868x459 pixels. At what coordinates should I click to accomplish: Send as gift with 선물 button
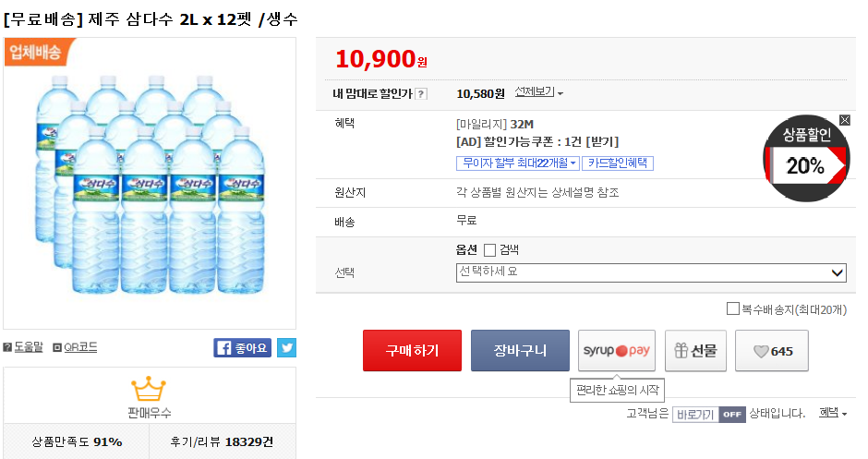point(695,351)
